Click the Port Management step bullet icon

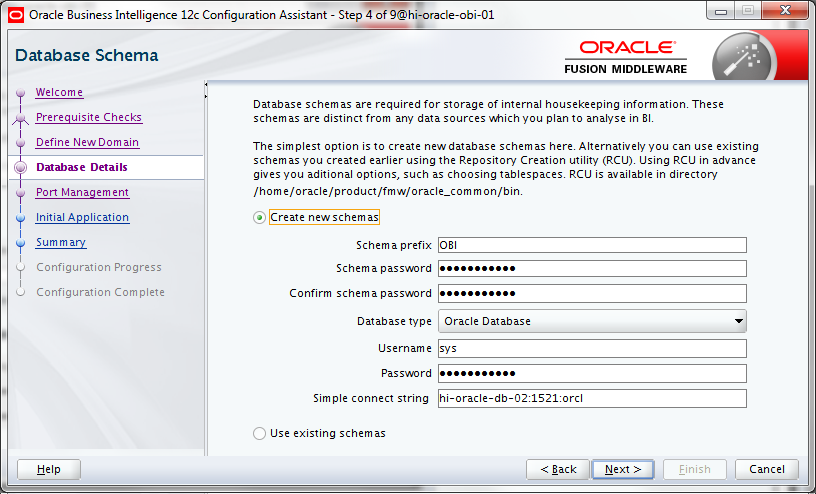(x=19, y=193)
